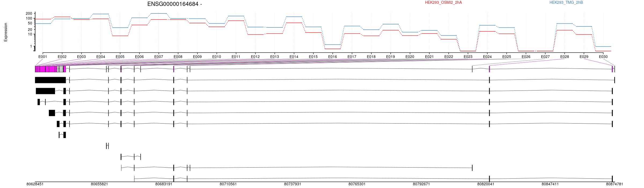Click genomic coordinate 80628451
This screenshot has width=644, height=188.
[35, 184]
